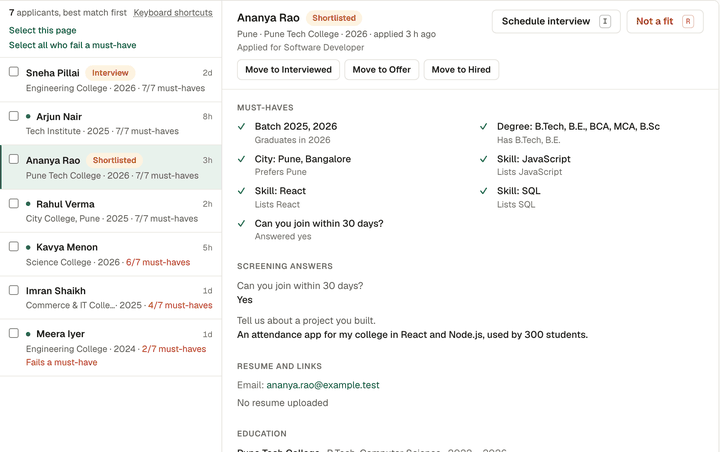Tick the checkbox for Ananya Rao
This screenshot has height=452, width=720.
click(14, 159)
